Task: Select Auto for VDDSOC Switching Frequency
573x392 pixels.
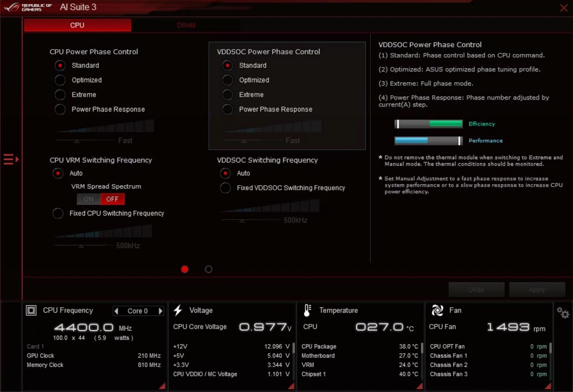Action: 225,173
